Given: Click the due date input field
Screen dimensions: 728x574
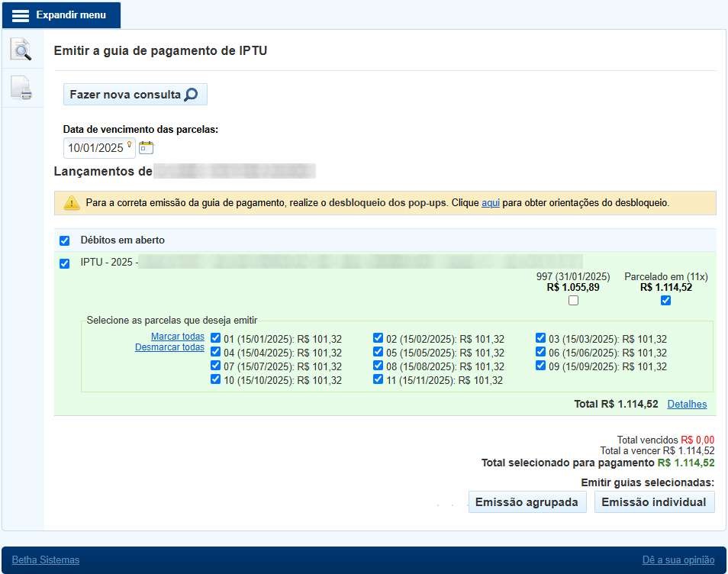Looking at the screenshot, I should point(95,148).
